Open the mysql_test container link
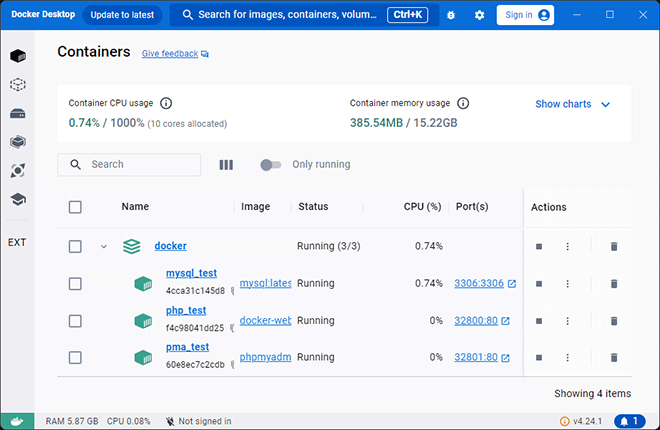Screen dimensions: 660x430 (191, 273)
